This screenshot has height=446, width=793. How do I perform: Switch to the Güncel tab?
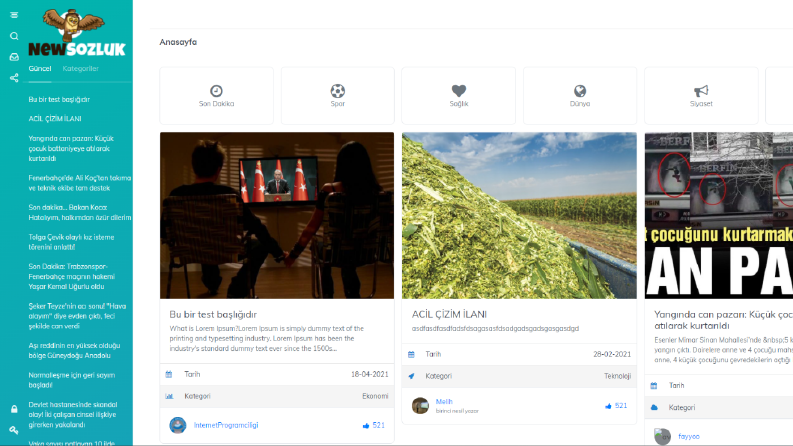(x=40, y=69)
